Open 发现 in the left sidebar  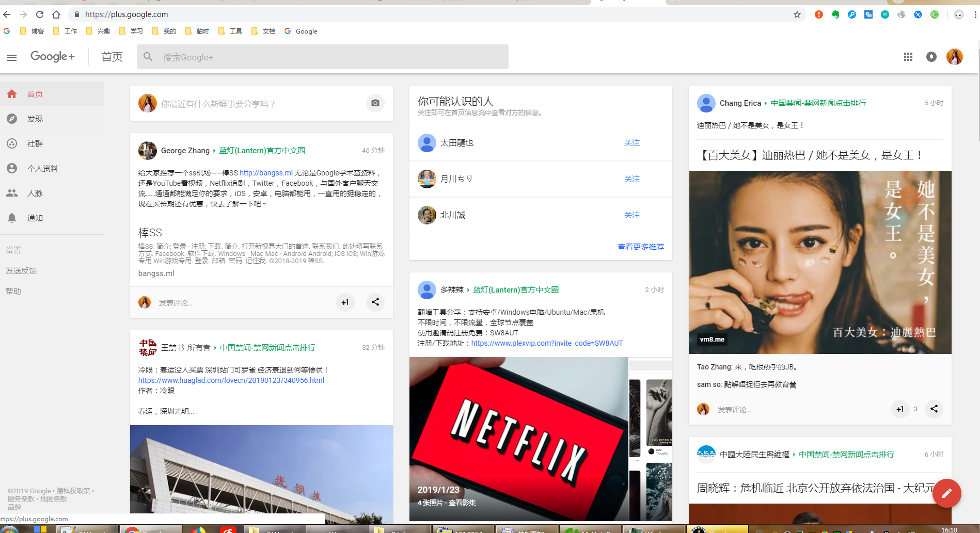click(52, 119)
